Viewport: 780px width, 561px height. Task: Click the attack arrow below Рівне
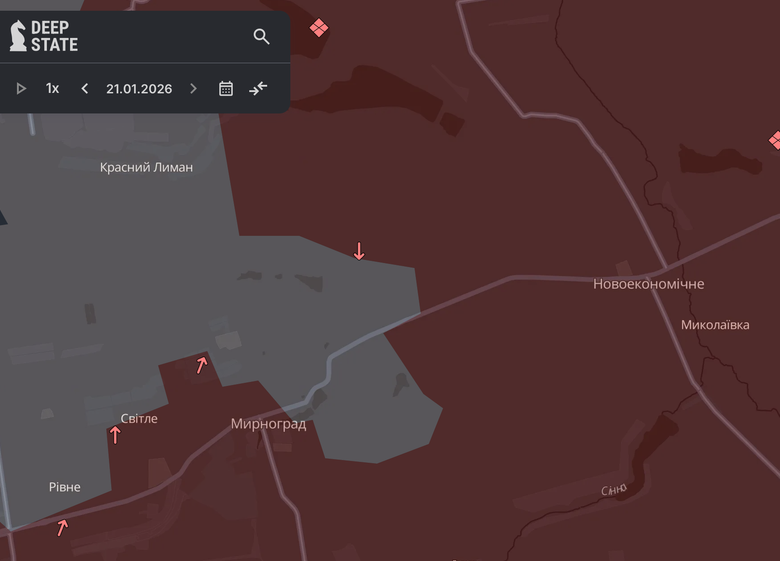point(63,527)
